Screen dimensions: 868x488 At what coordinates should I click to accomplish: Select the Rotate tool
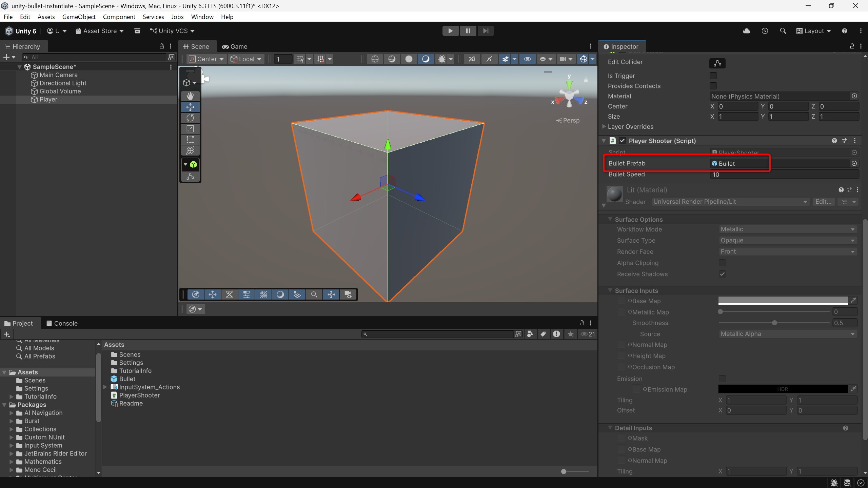(190, 118)
